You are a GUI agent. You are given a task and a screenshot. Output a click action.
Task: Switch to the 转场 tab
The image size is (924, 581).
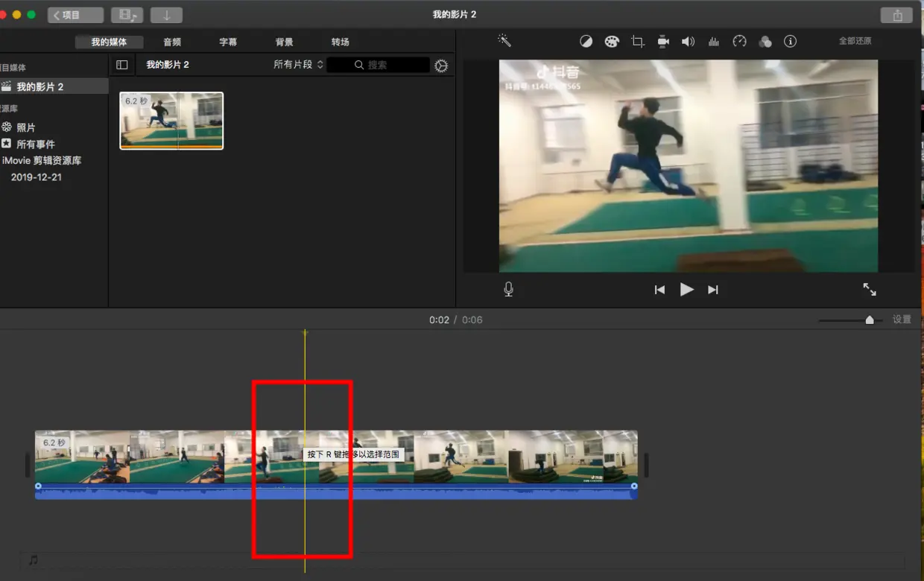tap(341, 42)
